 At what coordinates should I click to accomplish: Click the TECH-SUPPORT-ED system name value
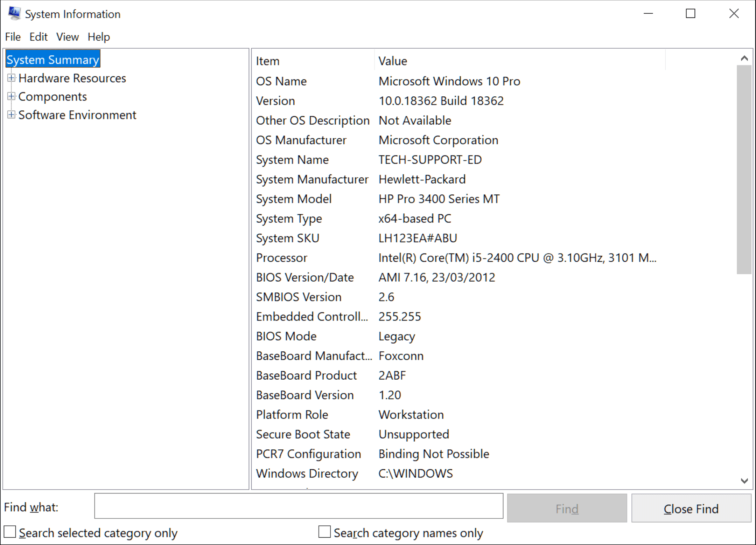click(x=430, y=160)
